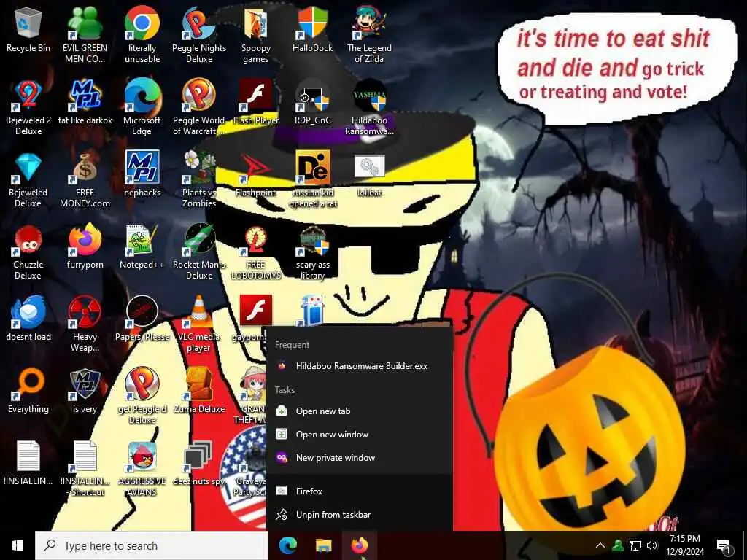Launch the EVIL GREEN MEN shortcut
The image size is (747, 560).
coord(85,34)
